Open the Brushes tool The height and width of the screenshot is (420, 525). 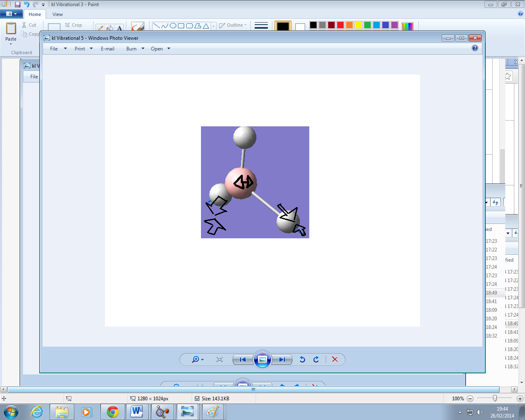click(x=138, y=27)
